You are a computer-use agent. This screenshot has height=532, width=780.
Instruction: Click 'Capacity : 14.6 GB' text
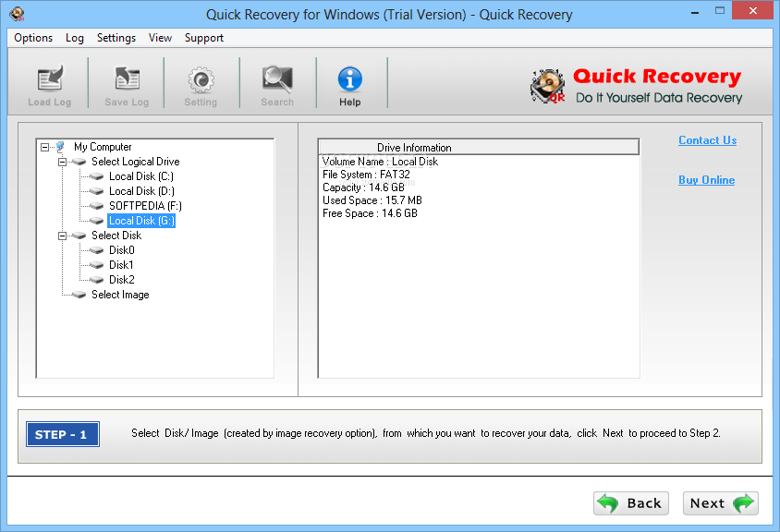[363, 187]
